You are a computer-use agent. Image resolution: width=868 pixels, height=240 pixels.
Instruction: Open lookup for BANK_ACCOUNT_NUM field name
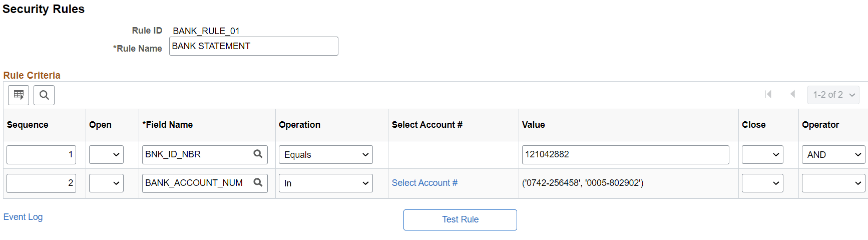258,183
